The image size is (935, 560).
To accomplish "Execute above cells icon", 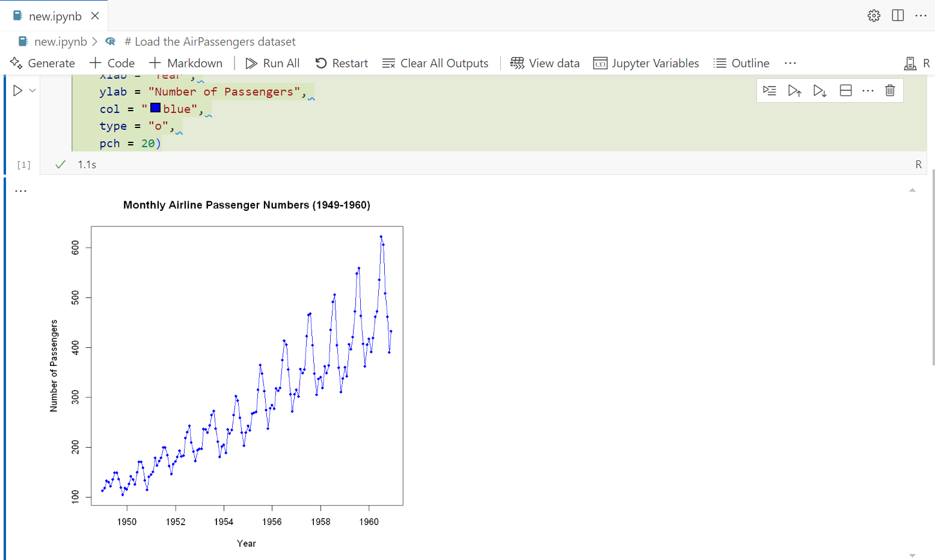I will point(794,91).
